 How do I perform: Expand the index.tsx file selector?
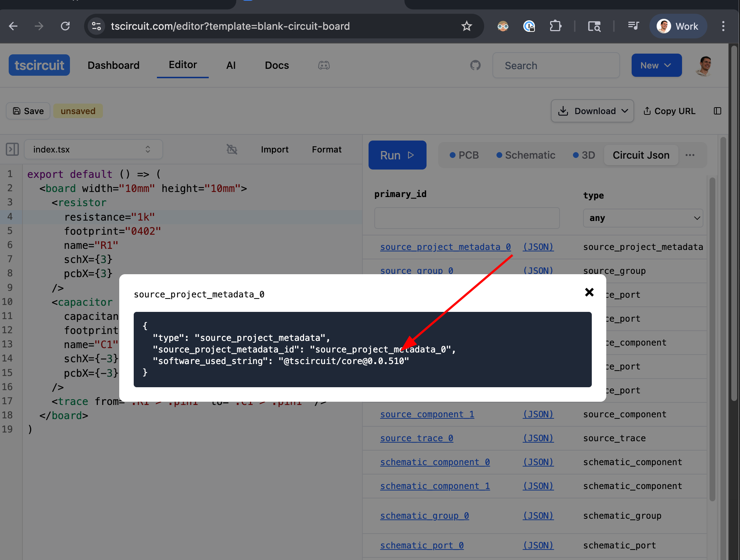tap(93, 149)
